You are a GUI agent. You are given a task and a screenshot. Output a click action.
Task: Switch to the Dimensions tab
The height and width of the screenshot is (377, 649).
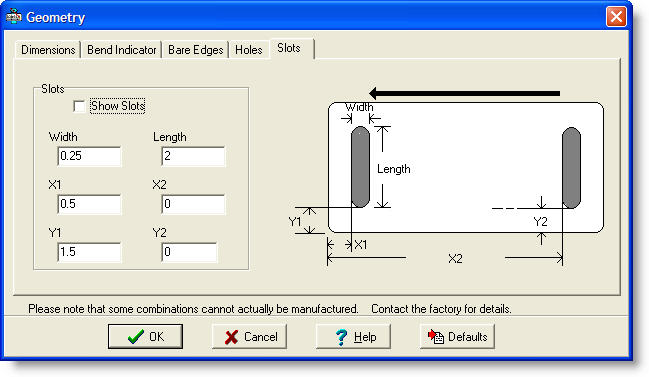(x=48, y=50)
